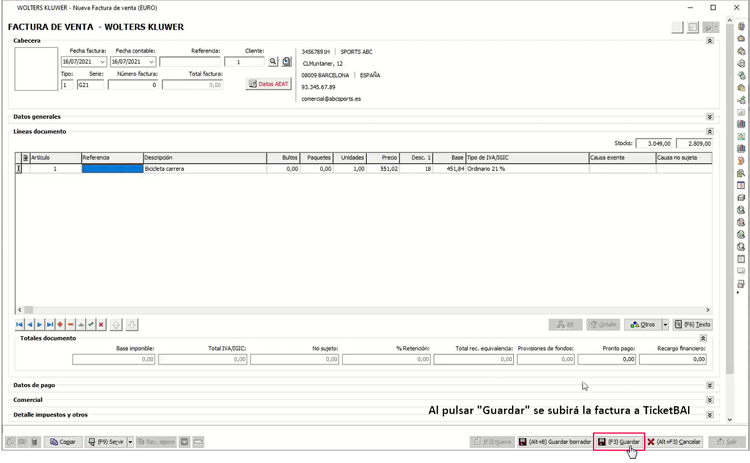Click (Alt+F3) Cancelar button
This screenshot has width=750, height=463.
(674, 442)
